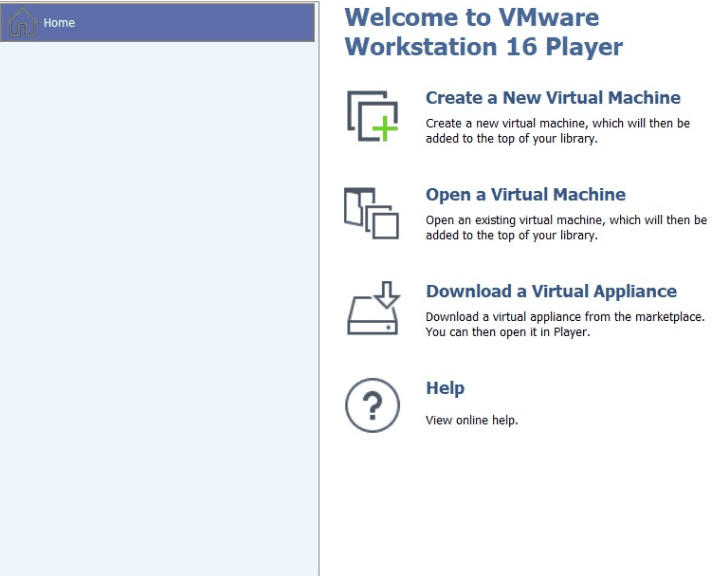Open the Create a New Virtual Machine link
The height and width of the screenshot is (576, 723).
coord(553,98)
